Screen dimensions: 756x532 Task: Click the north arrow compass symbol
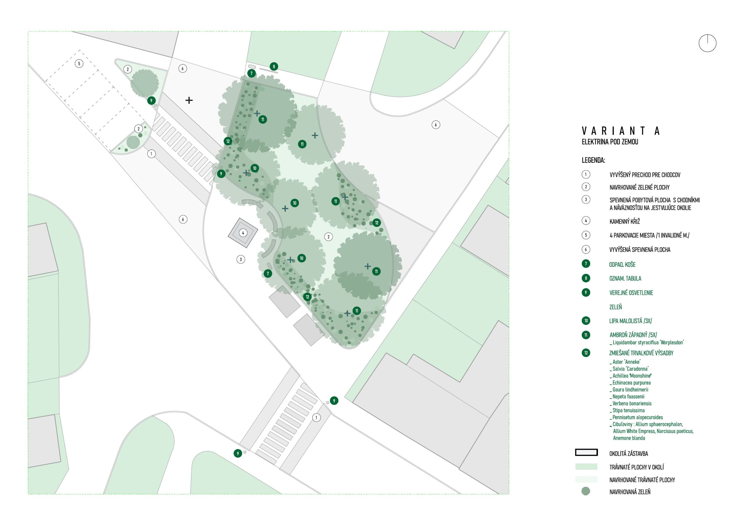coord(707,43)
